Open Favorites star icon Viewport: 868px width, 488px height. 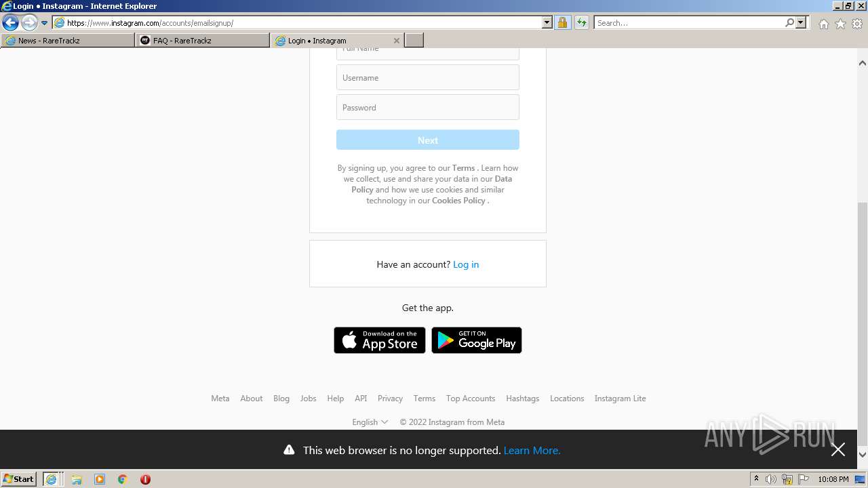pyautogui.click(x=840, y=24)
